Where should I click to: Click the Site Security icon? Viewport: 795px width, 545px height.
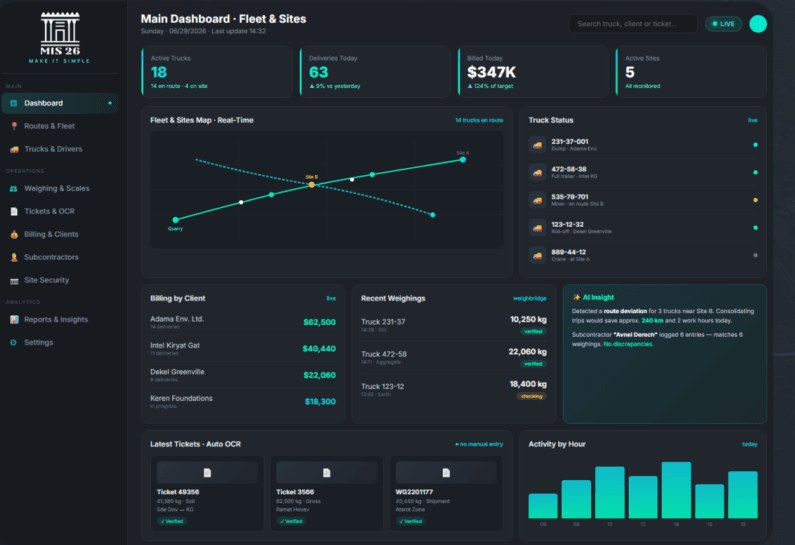[x=14, y=280]
